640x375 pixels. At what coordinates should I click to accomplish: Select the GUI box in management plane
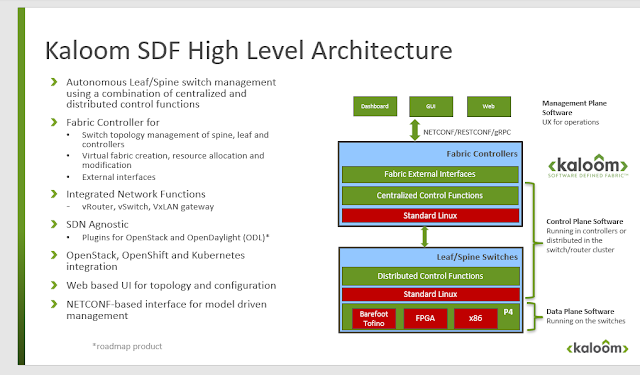(x=431, y=106)
